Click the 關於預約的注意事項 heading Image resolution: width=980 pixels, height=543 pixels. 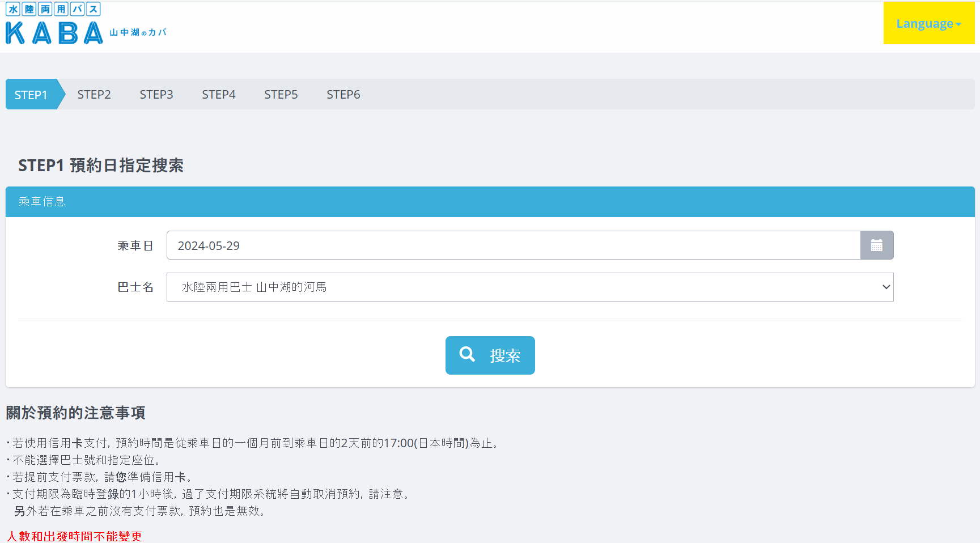pos(75,413)
